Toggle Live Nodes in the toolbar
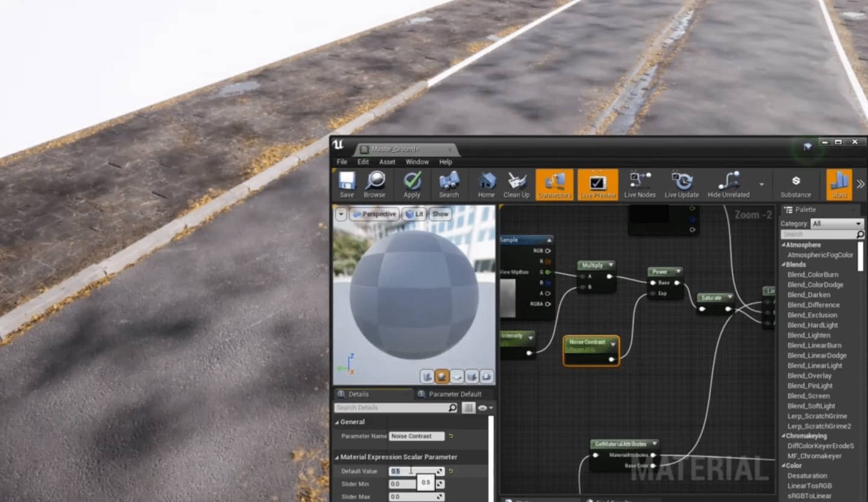This screenshot has width=868, height=502. [x=640, y=184]
